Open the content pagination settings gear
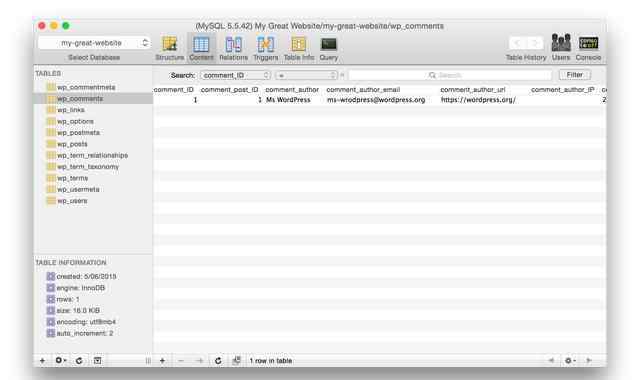Image resolution: width=640 pixels, height=380 pixels. (570, 361)
